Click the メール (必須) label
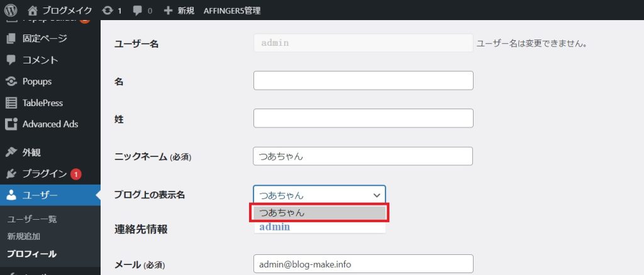Screen dimensions: 644x275 point(139,265)
